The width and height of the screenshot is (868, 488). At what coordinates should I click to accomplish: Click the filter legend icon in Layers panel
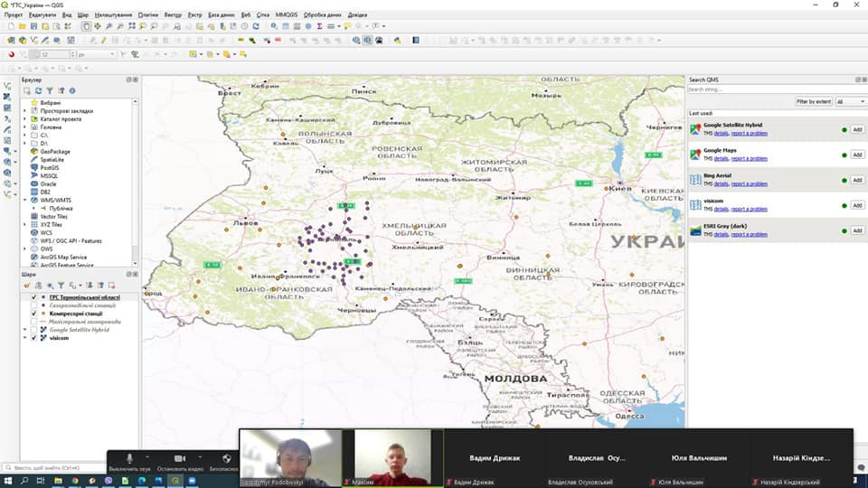(61, 286)
